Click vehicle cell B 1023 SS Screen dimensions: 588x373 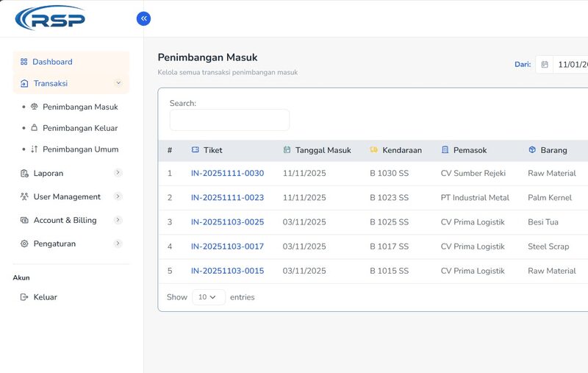(389, 198)
